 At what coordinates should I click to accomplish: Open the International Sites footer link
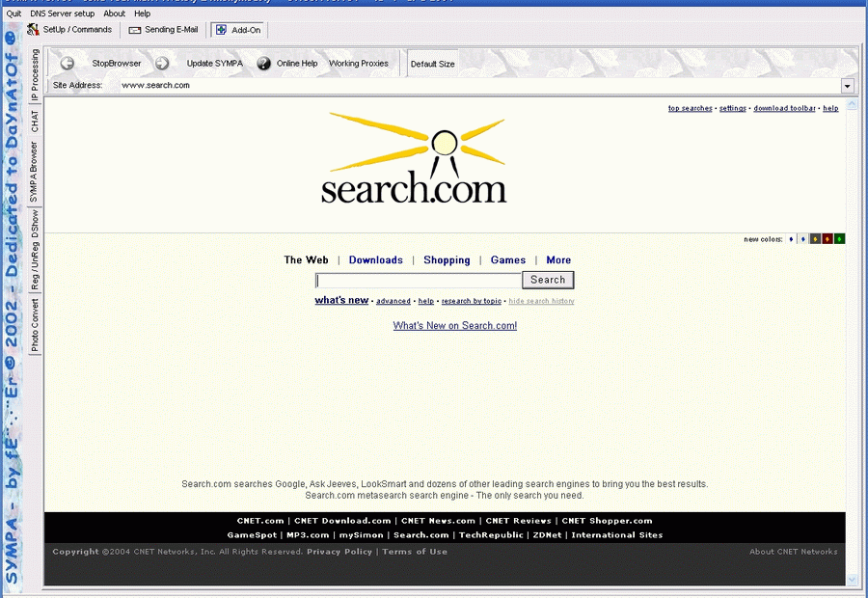coord(617,535)
